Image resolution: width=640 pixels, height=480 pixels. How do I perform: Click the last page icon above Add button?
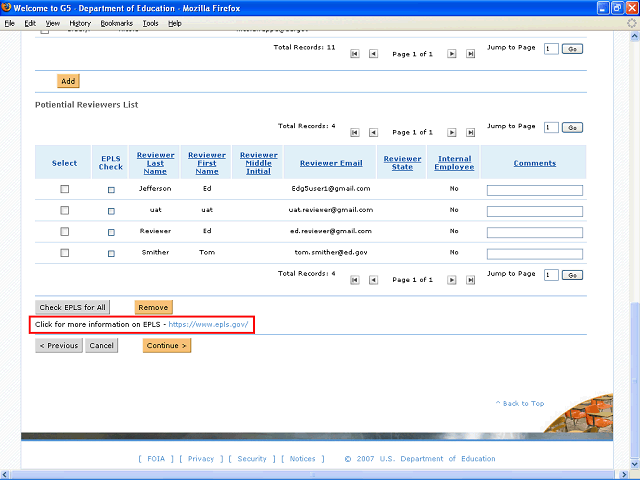[x=470, y=54]
